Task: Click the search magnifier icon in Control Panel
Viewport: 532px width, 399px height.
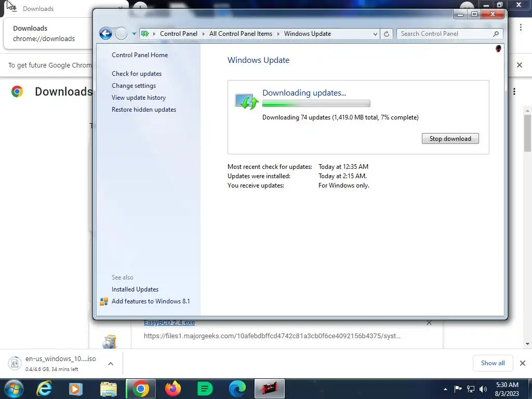Action: pos(496,34)
